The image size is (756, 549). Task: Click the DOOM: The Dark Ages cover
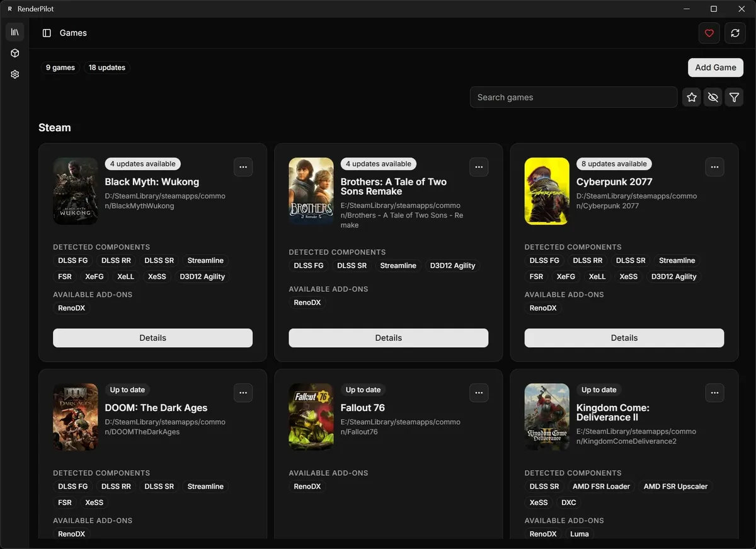pos(76,417)
